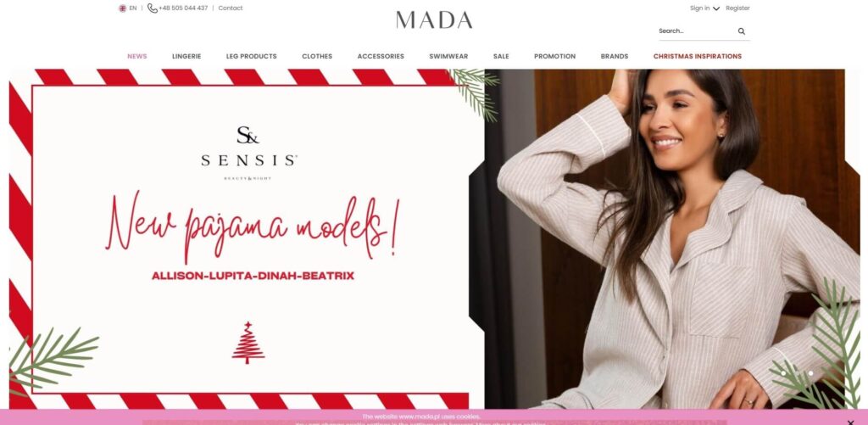
Task: Call the +48 505 044 437 number link
Action: 183,8
